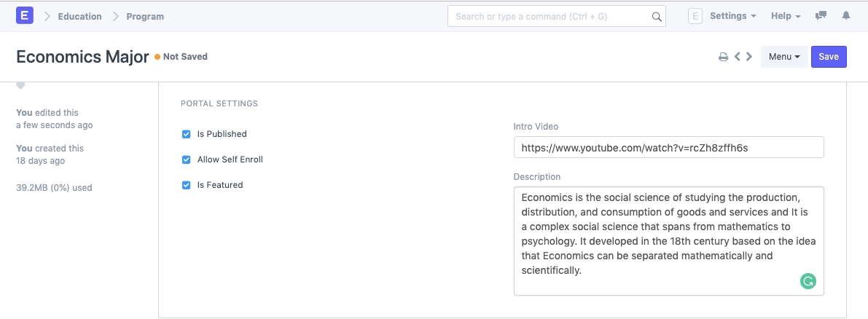The width and height of the screenshot is (868, 319).
Task: Navigate to Education breadcrumb
Action: 80,16
